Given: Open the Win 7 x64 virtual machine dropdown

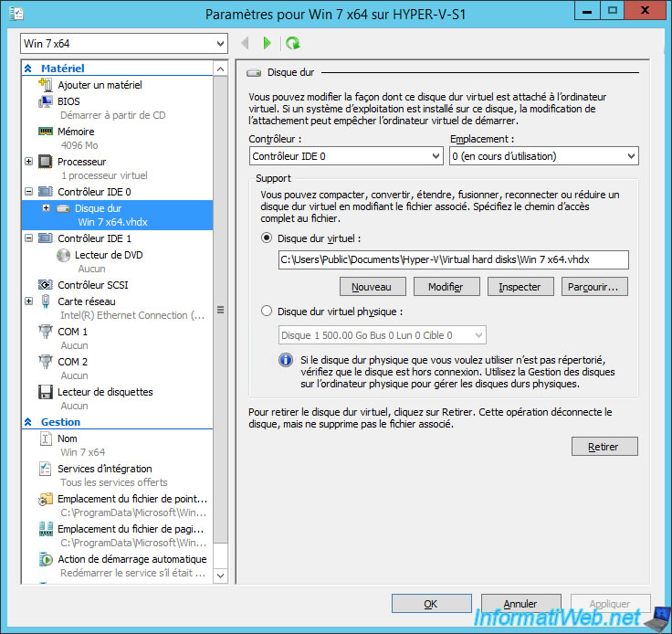Looking at the screenshot, I should coord(124,44).
